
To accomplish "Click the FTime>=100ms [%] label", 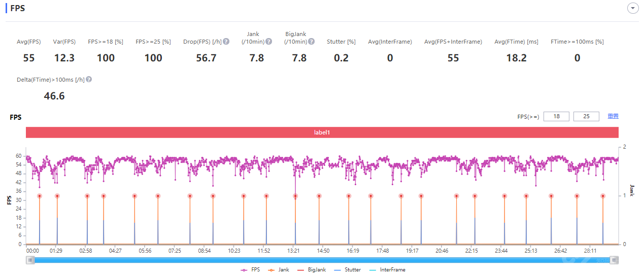I will tap(577, 42).
